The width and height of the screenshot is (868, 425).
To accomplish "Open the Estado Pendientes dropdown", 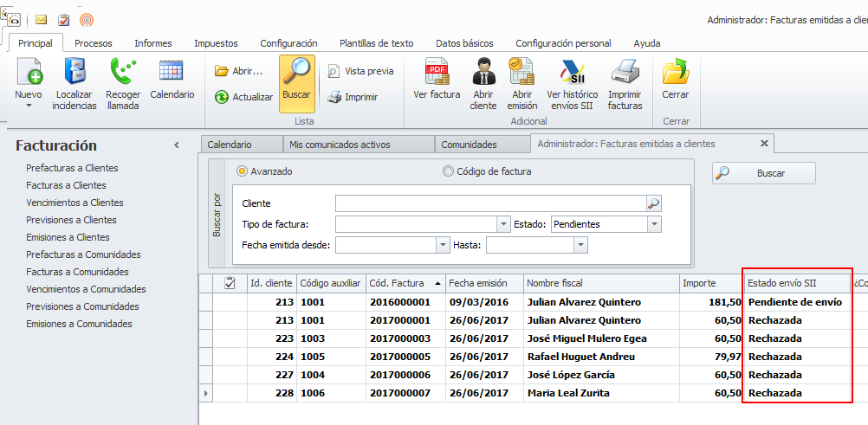I will click(x=654, y=224).
